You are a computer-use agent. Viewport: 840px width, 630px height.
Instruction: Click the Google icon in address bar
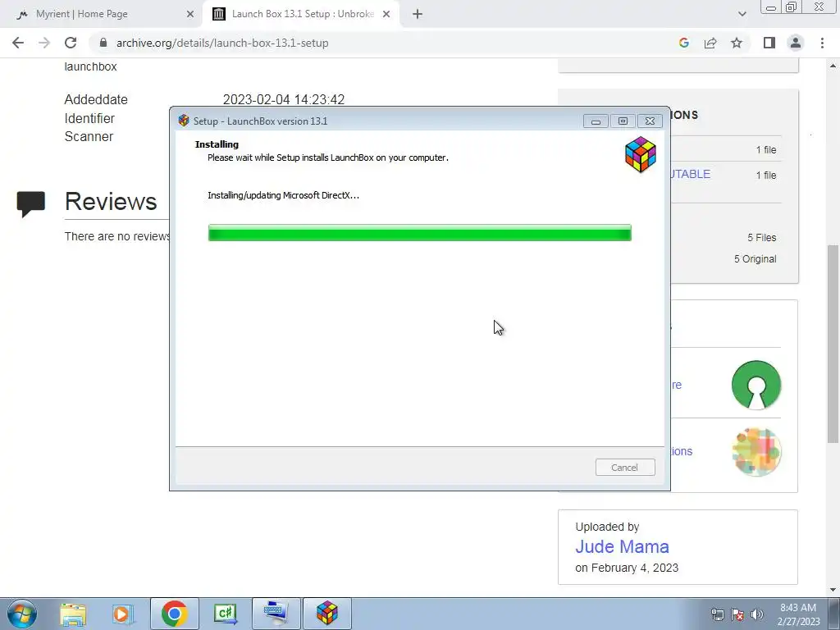[683, 43]
